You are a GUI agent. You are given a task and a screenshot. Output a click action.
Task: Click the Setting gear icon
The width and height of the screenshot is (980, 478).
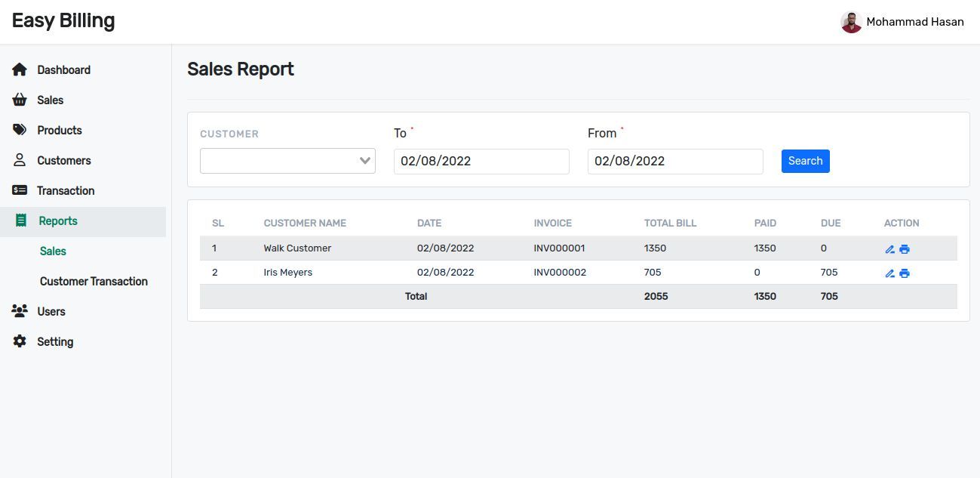20,341
